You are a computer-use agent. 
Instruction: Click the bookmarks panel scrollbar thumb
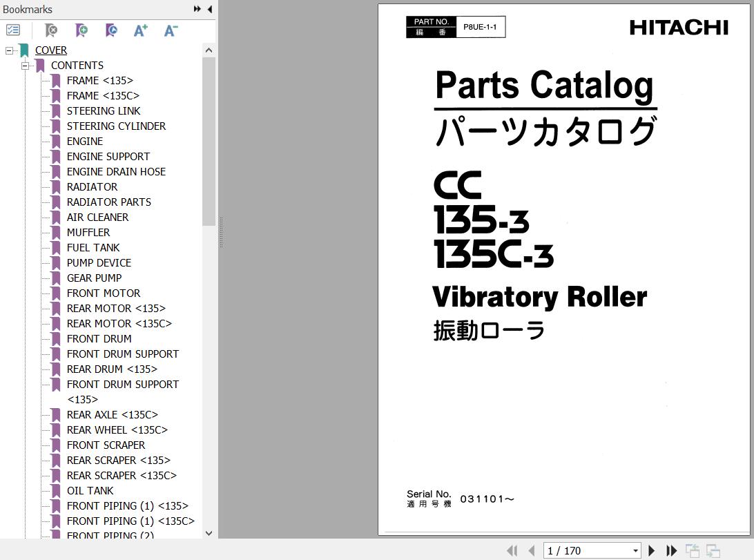[209, 142]
